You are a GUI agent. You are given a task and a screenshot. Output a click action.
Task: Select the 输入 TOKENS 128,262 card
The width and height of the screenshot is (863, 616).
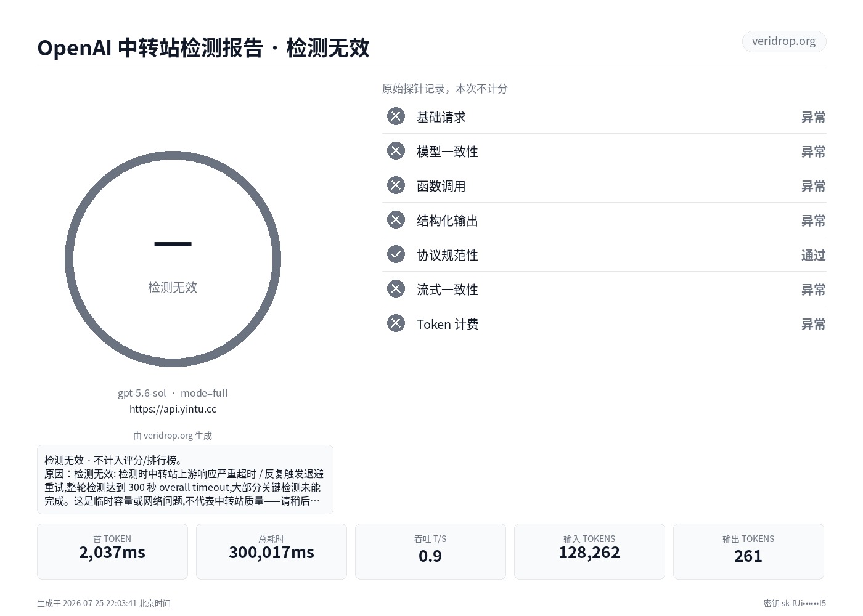pyautogui.click(x=589, y=551)
